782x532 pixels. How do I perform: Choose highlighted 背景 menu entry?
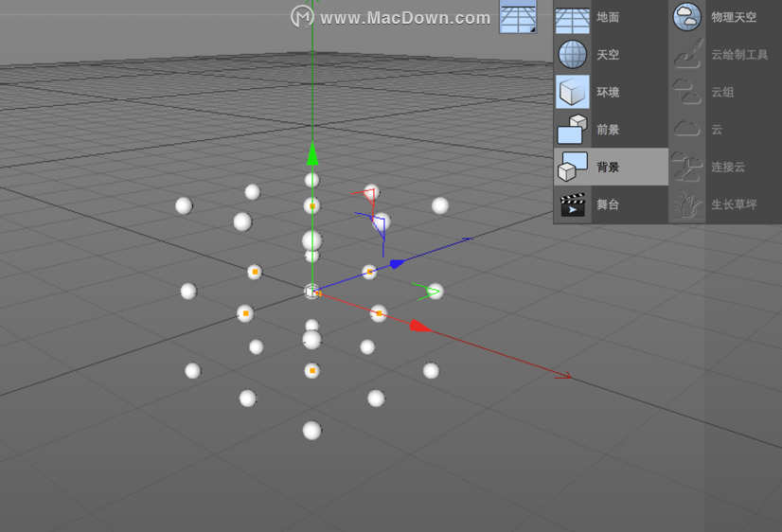611,167
